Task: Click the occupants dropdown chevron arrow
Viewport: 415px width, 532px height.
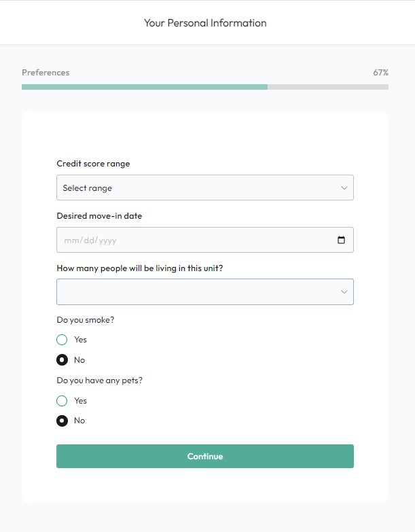Action: pyautogui.click(x=344, y=291)
